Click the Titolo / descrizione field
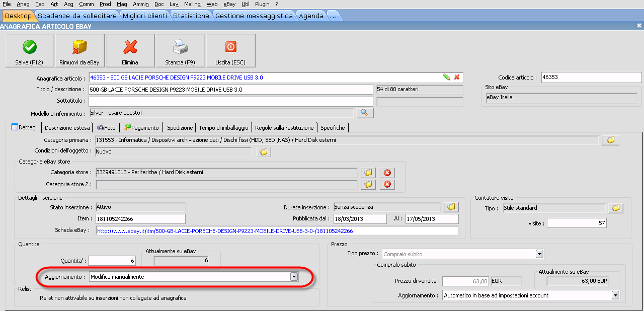644x311 pixels. (x=230, y=89)
